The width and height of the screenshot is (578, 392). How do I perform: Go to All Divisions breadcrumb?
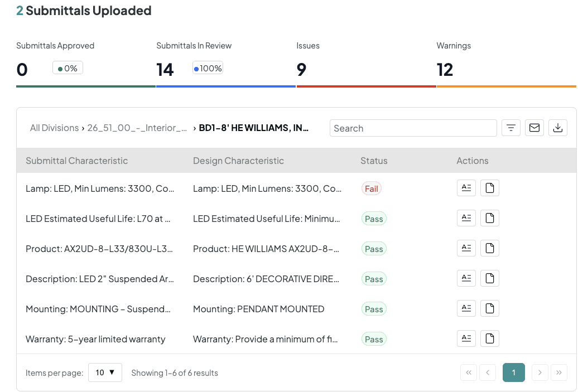(54, 128)
